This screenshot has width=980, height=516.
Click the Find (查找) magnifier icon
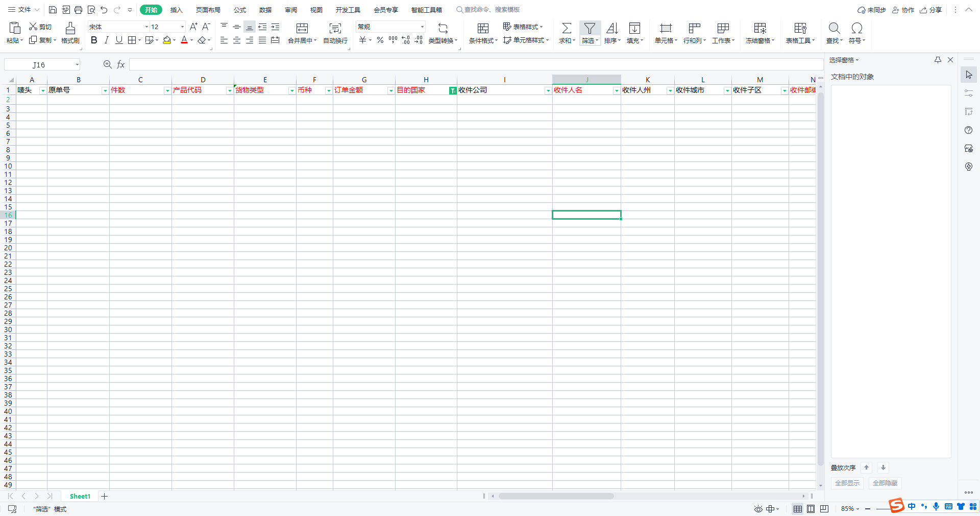pos(834,28)
